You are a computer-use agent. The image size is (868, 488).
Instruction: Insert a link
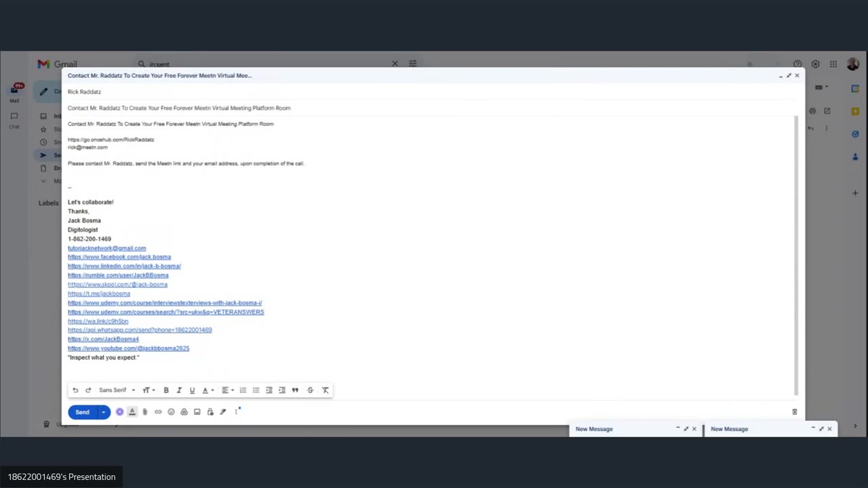[158, 412]
